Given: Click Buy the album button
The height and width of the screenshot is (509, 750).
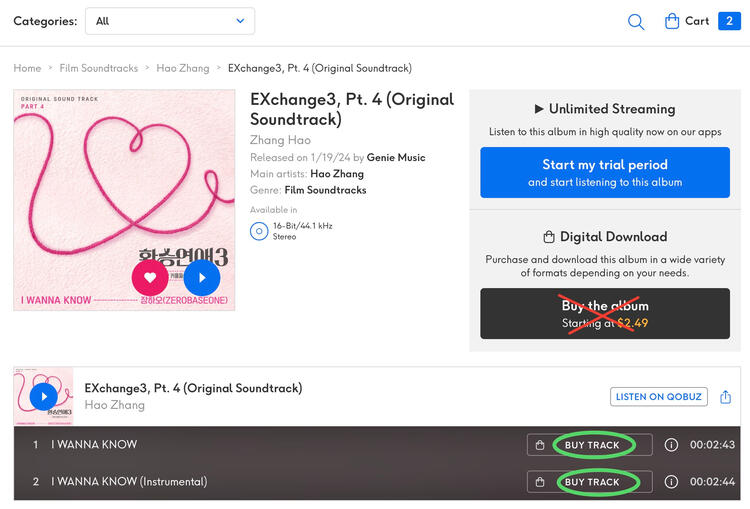Looking at the screenshot, I should (604, 314).
